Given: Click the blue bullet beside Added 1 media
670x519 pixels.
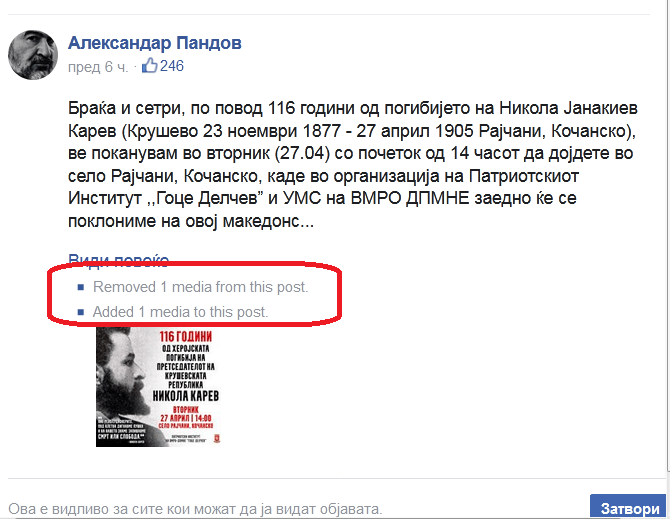Looking at the screenshot, I should [x=81, y=312].
